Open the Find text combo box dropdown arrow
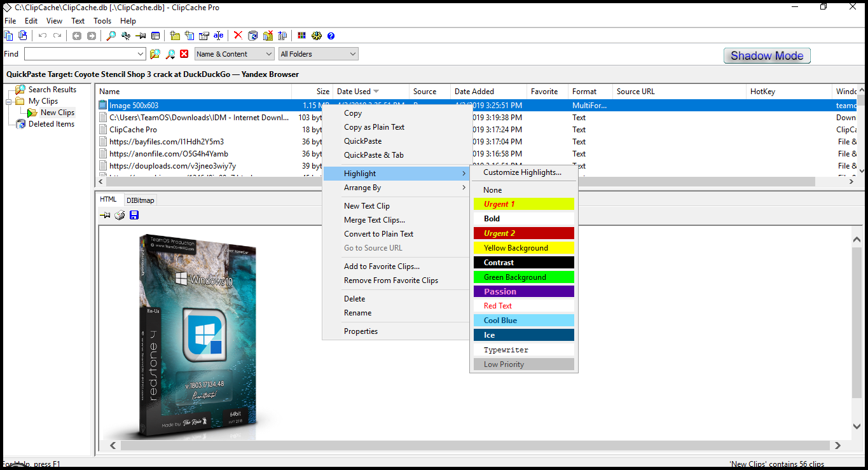Image resolution: width=868 pixels, height=470 pixels. coord(141,54)
